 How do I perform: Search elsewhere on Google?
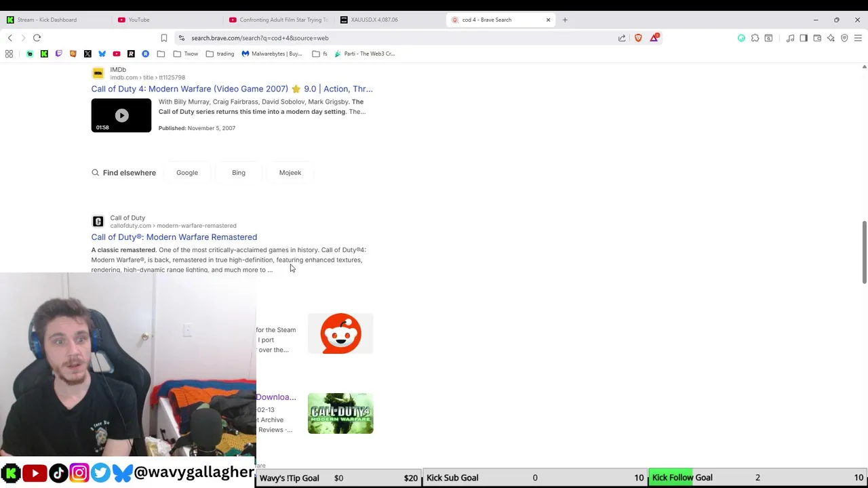(187, 173)
